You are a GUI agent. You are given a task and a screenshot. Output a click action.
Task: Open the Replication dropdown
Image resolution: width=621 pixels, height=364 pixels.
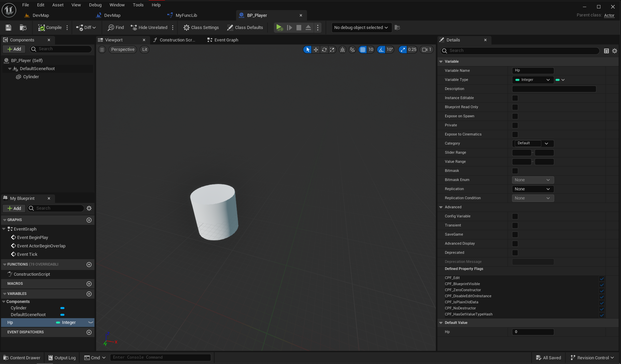click(533, 189)
